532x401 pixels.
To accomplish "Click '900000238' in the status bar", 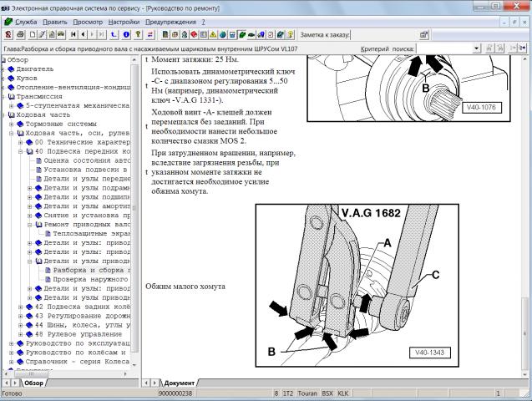I will point(175,393).
